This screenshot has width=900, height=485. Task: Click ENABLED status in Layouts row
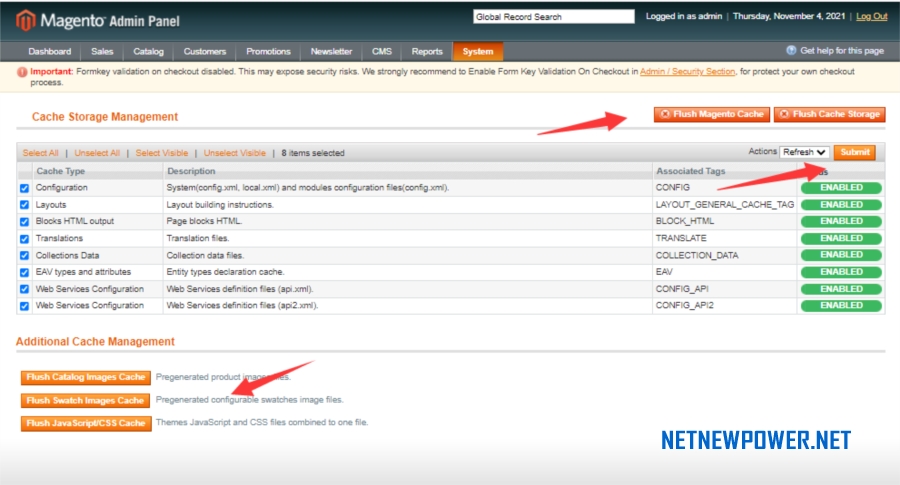(x=841, y=205)
